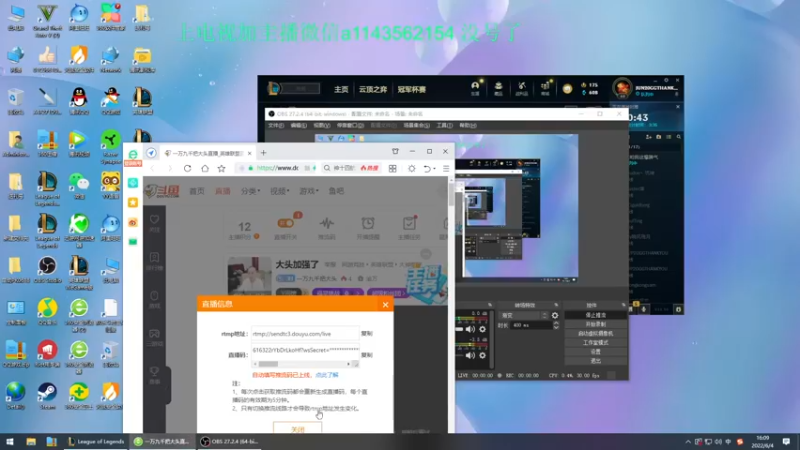Open browser home page via house icon
The image size is (800, 450).
(205, 168)
